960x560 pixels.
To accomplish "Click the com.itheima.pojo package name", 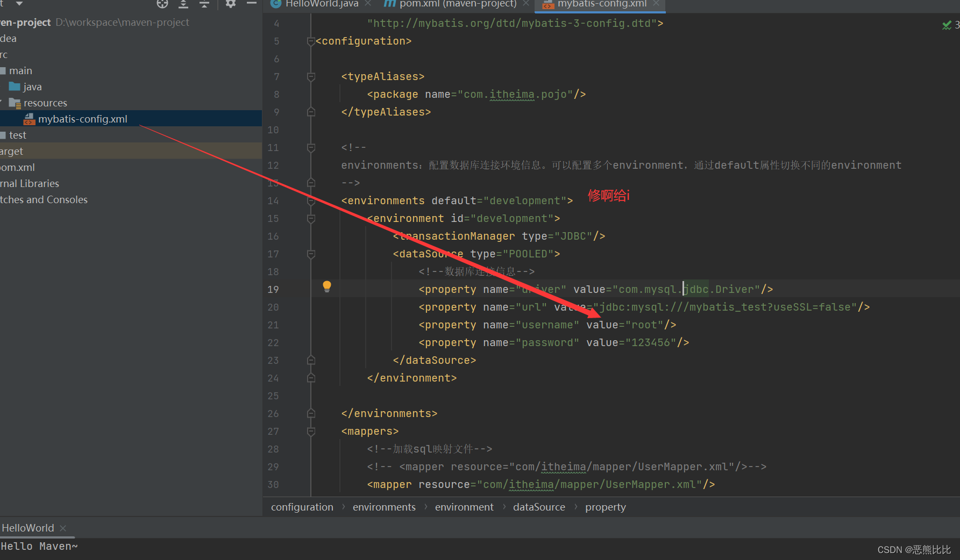I will 515,94.
